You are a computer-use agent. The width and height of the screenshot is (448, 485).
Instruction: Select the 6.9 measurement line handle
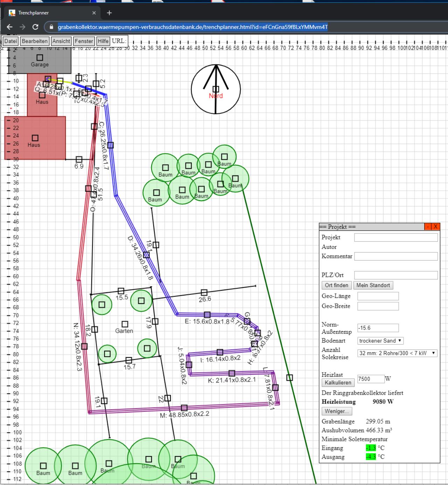pyautogui.click(x=79, y=160)
